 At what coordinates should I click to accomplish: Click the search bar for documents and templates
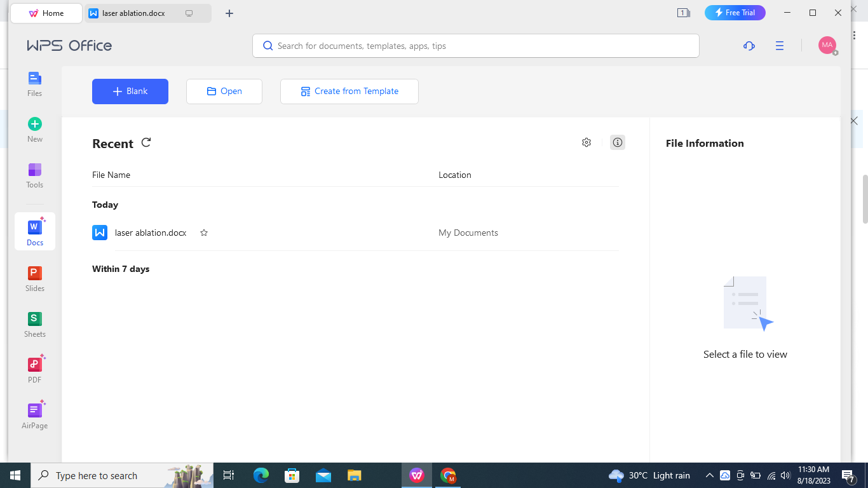pos(475,46)
